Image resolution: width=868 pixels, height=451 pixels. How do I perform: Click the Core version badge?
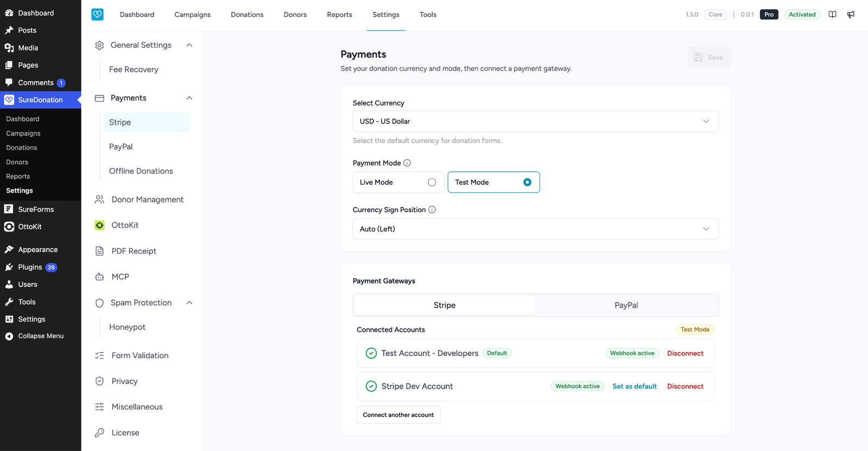tap(715, 15)
